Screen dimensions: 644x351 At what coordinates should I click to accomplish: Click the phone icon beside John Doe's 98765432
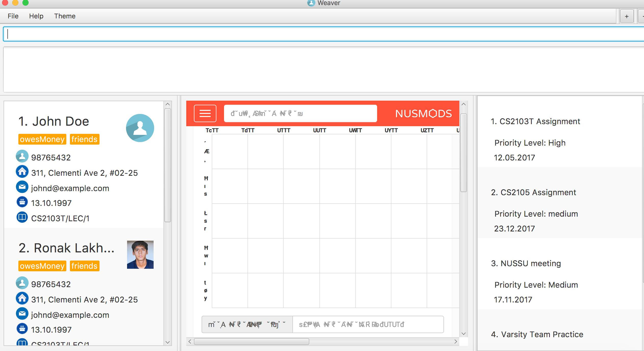(x=22, y=156)
